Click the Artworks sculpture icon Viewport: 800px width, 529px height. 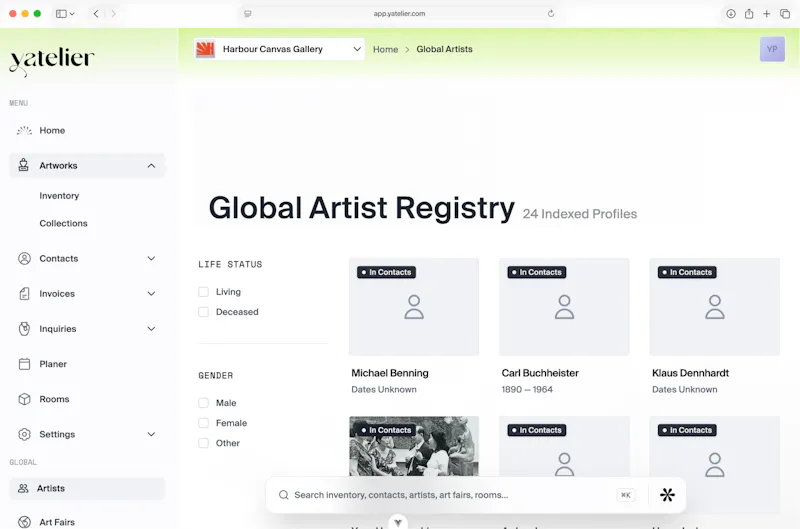pyautogui.click(x=23, y=165)
